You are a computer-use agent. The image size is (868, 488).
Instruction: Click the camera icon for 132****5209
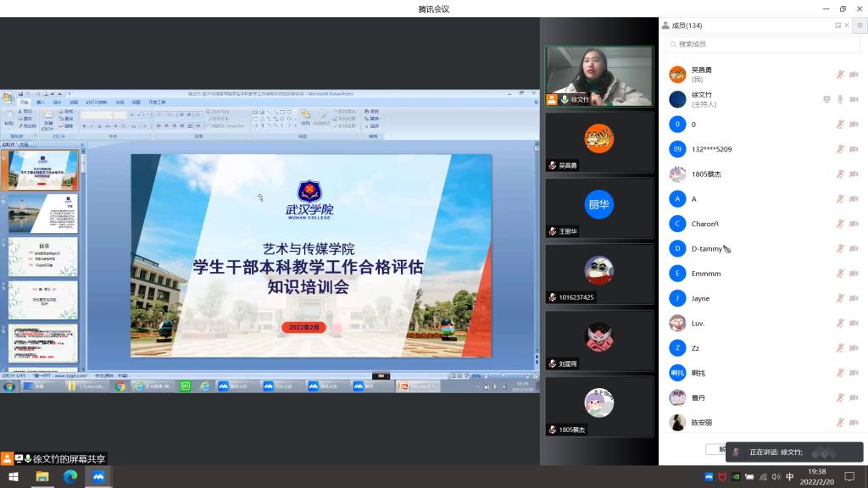coord(854,149)
